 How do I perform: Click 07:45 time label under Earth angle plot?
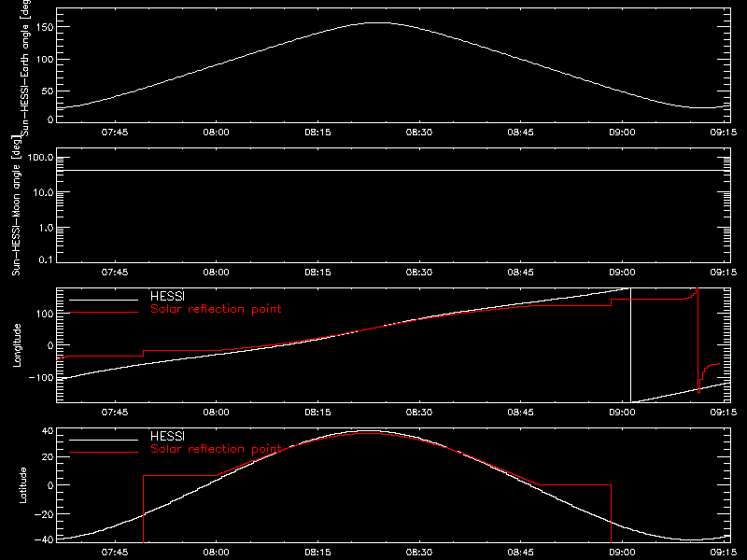click(115, 133)
